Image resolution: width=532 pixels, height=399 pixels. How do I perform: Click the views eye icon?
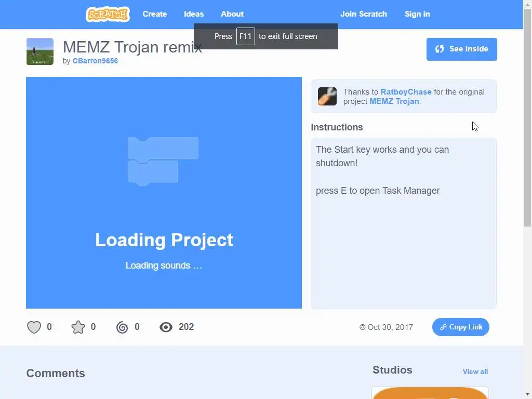pos(166,327)
